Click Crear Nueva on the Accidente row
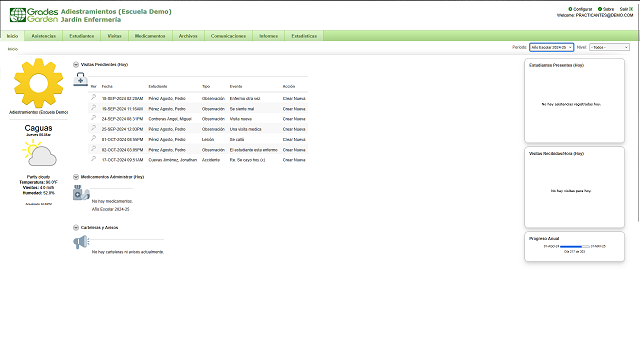This screenshot has width=640, height=360. click(x=294, y=160)
